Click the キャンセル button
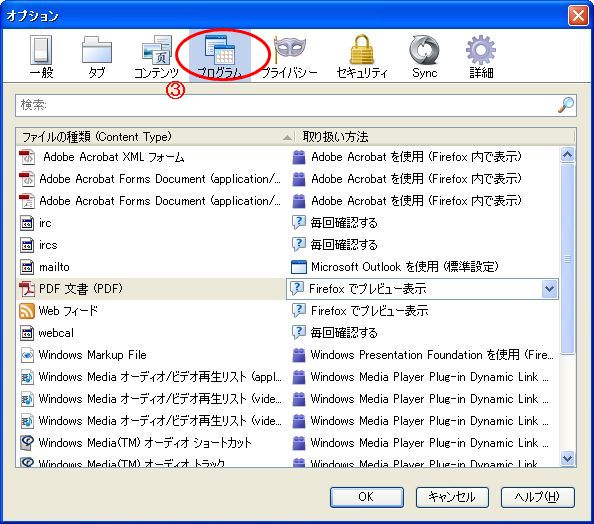The height and width of the screenshot is (524, 594). [x=452, y=497]
